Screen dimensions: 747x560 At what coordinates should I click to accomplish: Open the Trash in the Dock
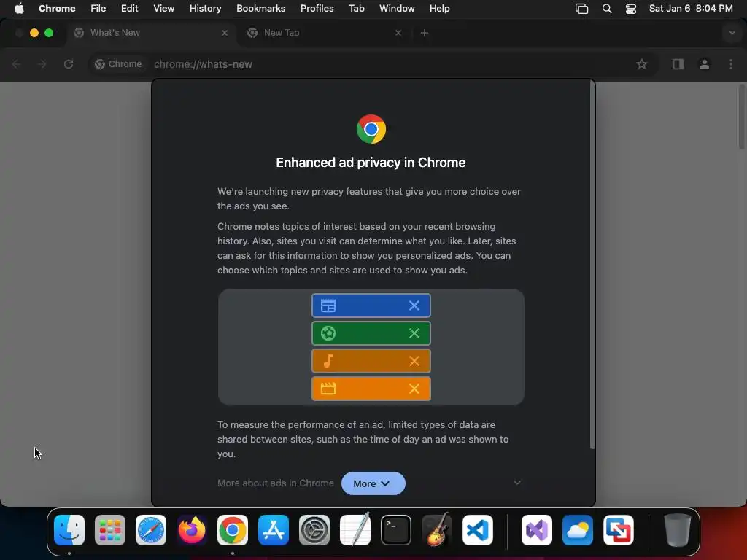tap(677, 530)
